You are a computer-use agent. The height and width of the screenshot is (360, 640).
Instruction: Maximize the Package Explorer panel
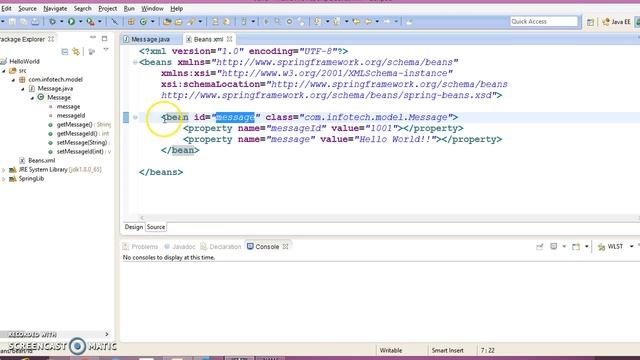point(104,38)
